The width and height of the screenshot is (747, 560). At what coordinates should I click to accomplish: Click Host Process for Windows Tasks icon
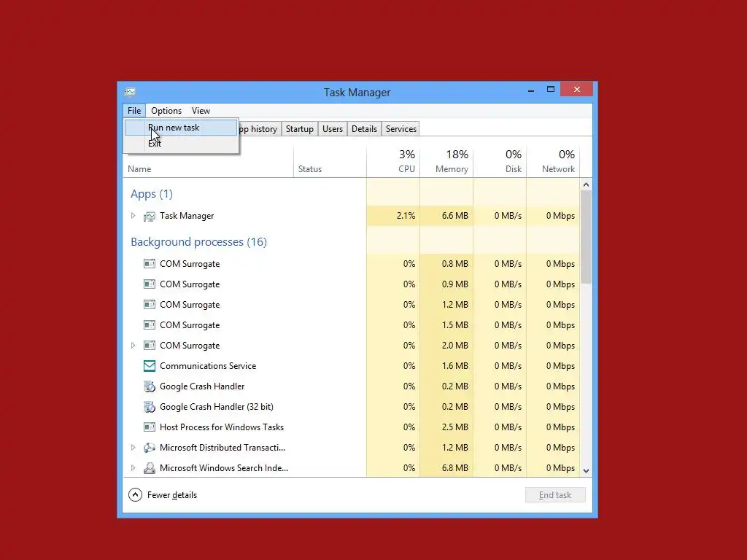pos(149,427)
